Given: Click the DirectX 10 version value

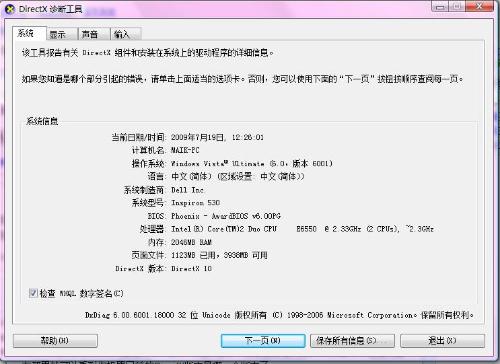Looking at the screenshot, I should pos(191,269).
